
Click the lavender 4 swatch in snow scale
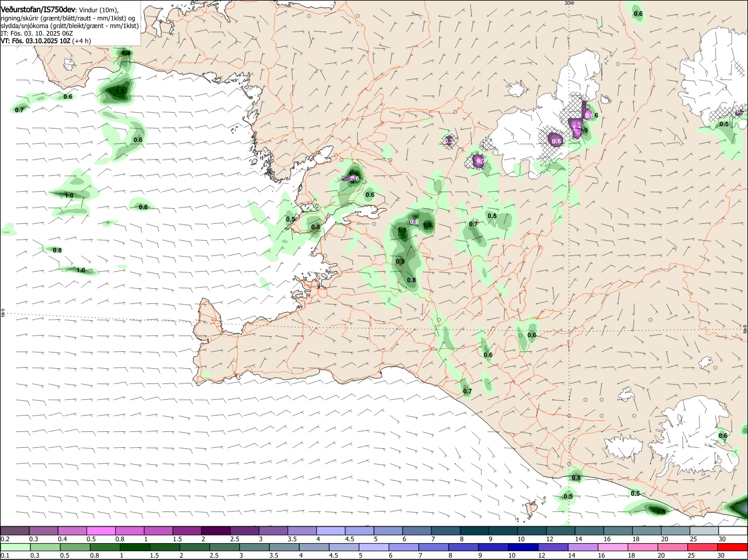pyautogui.click(x=330, y=530)
